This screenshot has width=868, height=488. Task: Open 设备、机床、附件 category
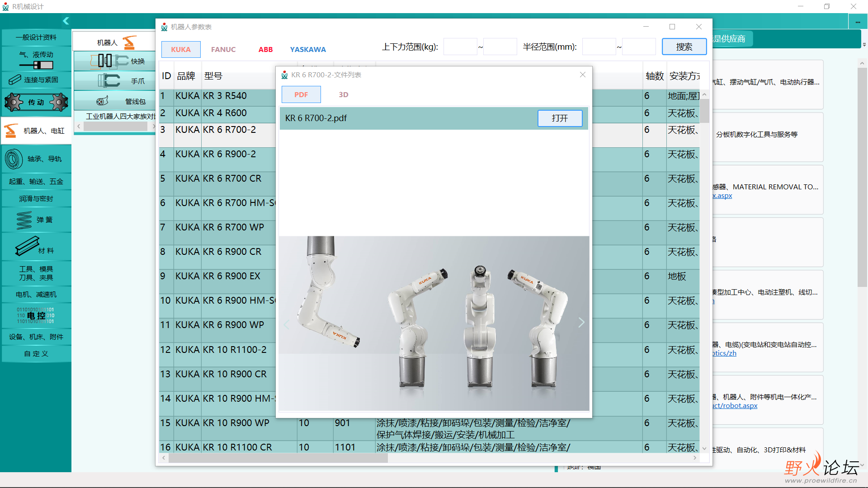[x=36, y=337]
